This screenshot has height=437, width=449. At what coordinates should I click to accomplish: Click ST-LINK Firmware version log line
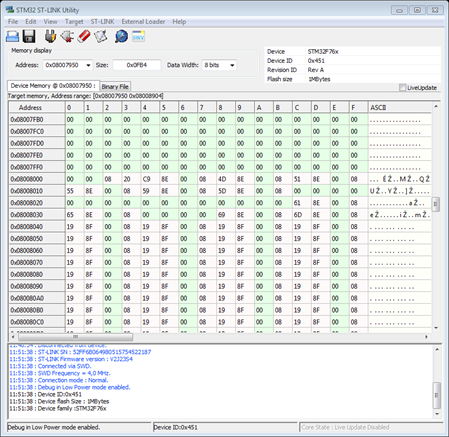[x=71, y=359]
